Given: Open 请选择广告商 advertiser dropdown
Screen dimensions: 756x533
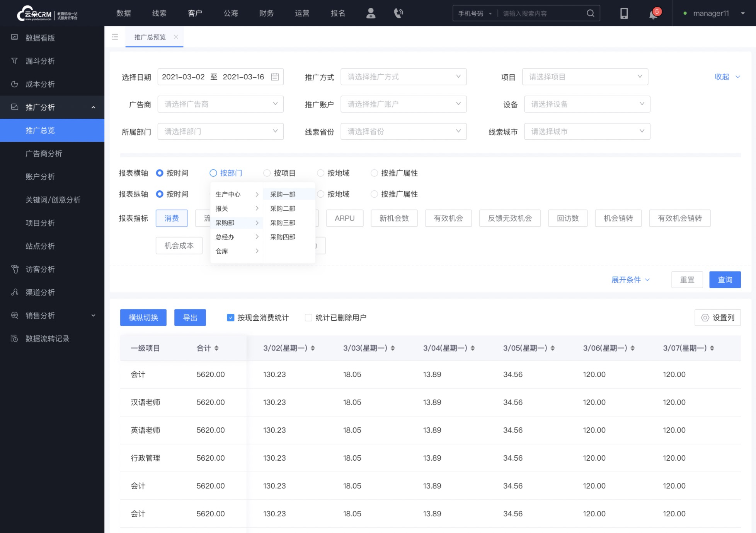Looking at the screenshot, I should tap(221, 104).
